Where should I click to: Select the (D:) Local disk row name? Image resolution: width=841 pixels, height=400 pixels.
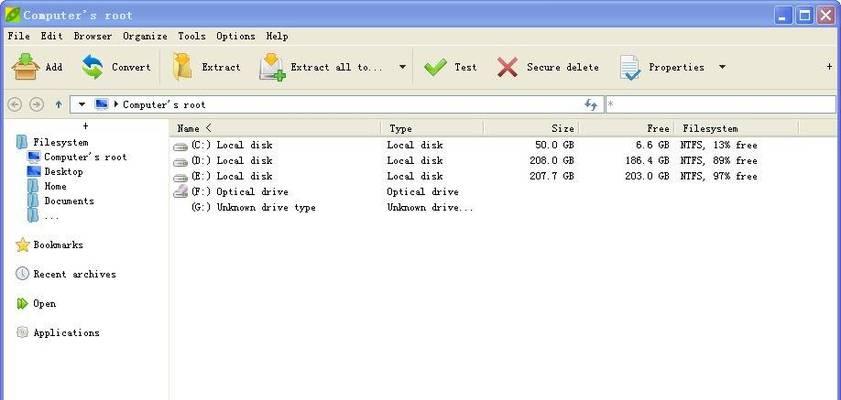[x=231, y=160]
